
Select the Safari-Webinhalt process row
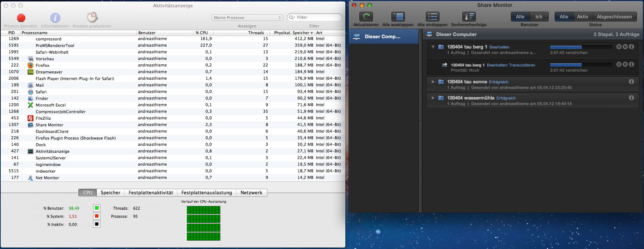(173, 52)
